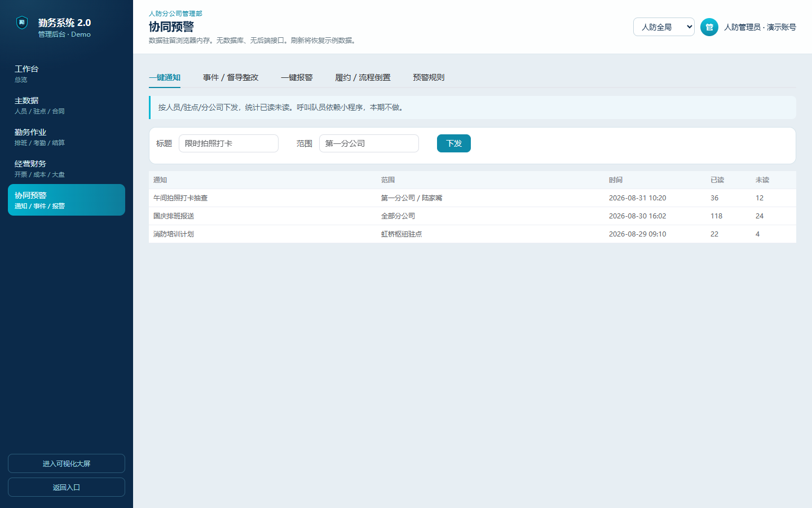Go to the 履约 / 流程倒置 tab
Screen dimensions: 812x508
point(363,77)
